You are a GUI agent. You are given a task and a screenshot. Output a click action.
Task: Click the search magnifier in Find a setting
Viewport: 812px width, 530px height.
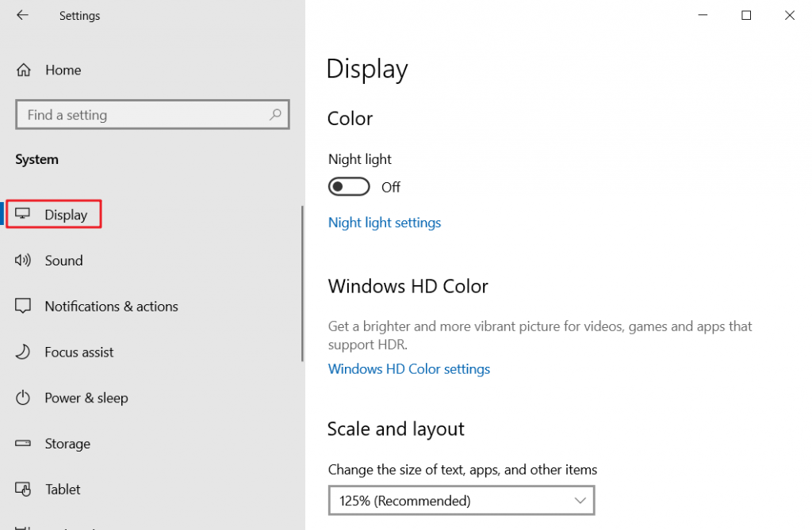275,114
